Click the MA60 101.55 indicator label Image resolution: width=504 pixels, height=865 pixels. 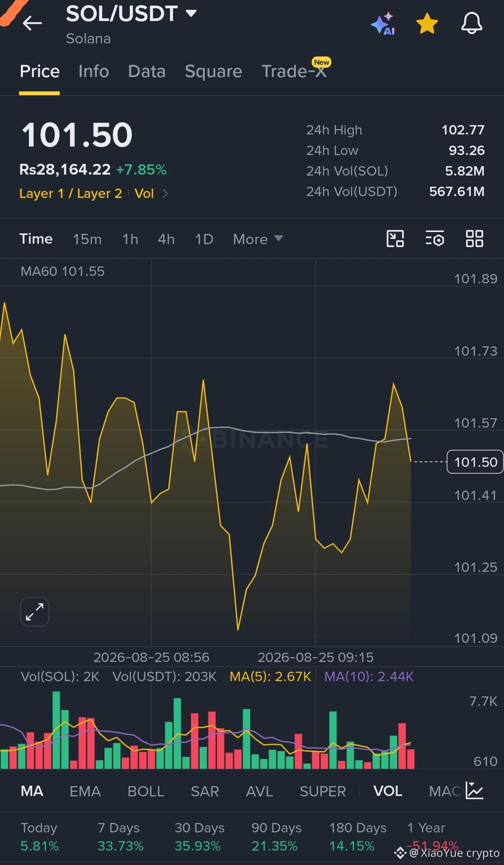coord(63,271)
